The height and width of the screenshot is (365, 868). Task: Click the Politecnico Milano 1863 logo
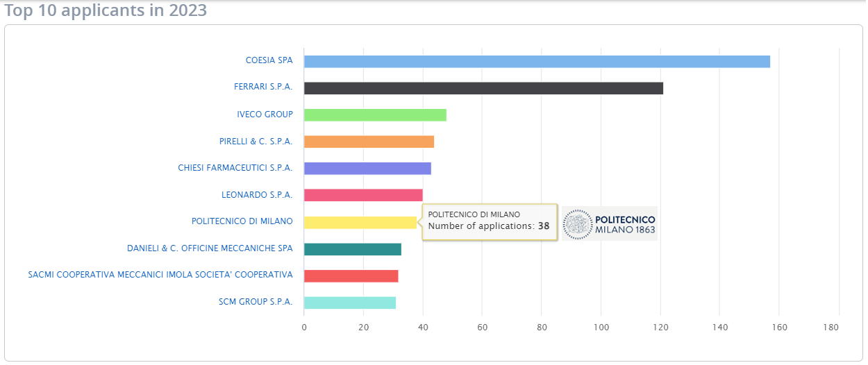coord(609,223)
